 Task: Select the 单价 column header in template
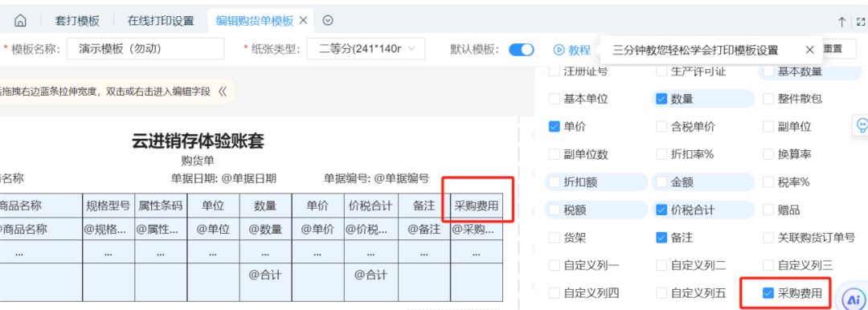pyautogui.click(x=317, y=206)
